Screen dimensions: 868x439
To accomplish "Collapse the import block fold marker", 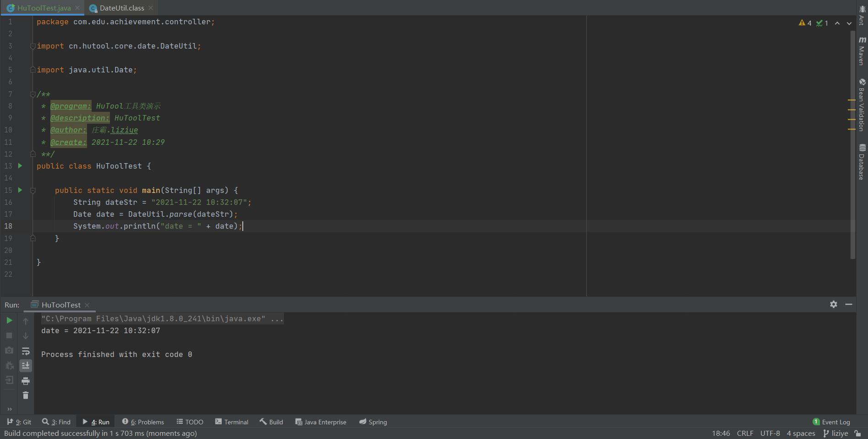I will pyautogui.click(x=33, y=46).
